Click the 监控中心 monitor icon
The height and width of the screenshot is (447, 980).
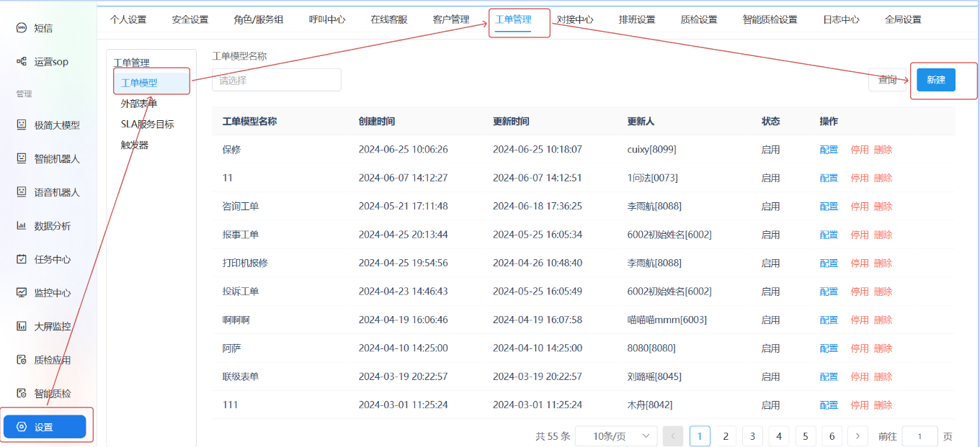22,292
